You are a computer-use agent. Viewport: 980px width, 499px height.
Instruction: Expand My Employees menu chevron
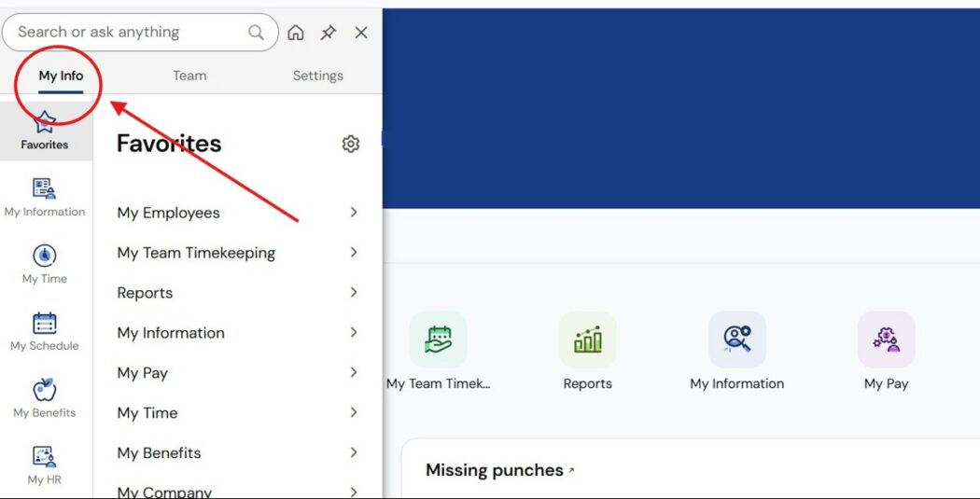point(354,213)
